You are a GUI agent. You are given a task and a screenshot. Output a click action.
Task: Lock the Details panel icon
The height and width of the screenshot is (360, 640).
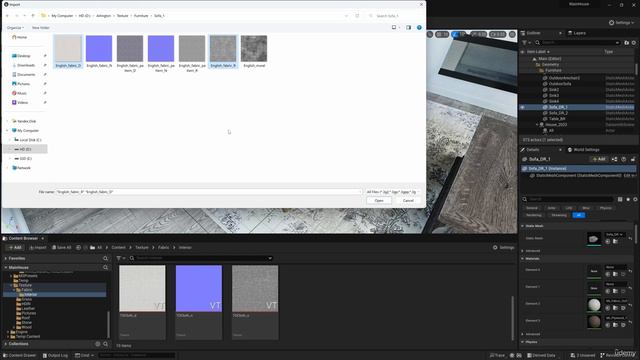[633, 159]
